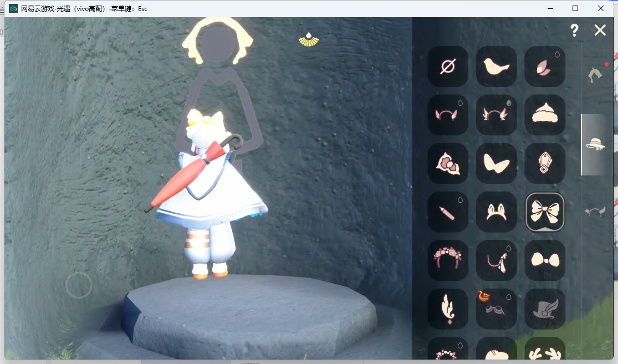
Task: Tap the virtual joystick circle
Action: click(79, 285)
